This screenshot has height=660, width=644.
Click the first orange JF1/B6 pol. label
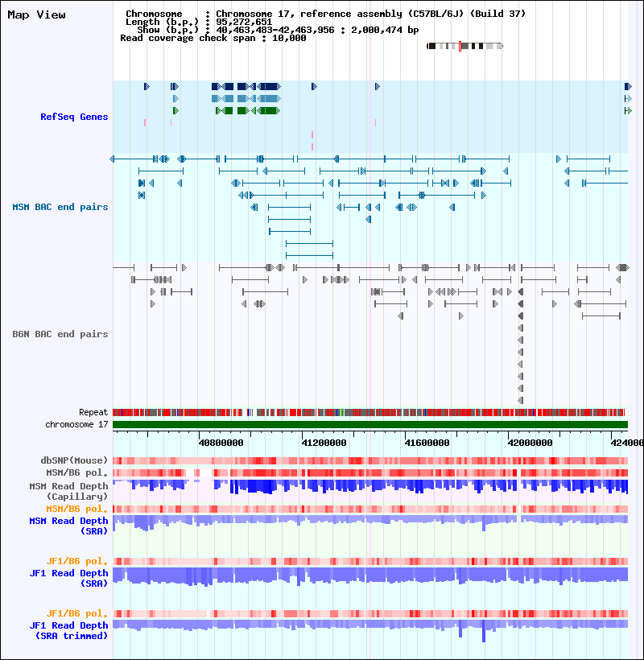(77, 561)
